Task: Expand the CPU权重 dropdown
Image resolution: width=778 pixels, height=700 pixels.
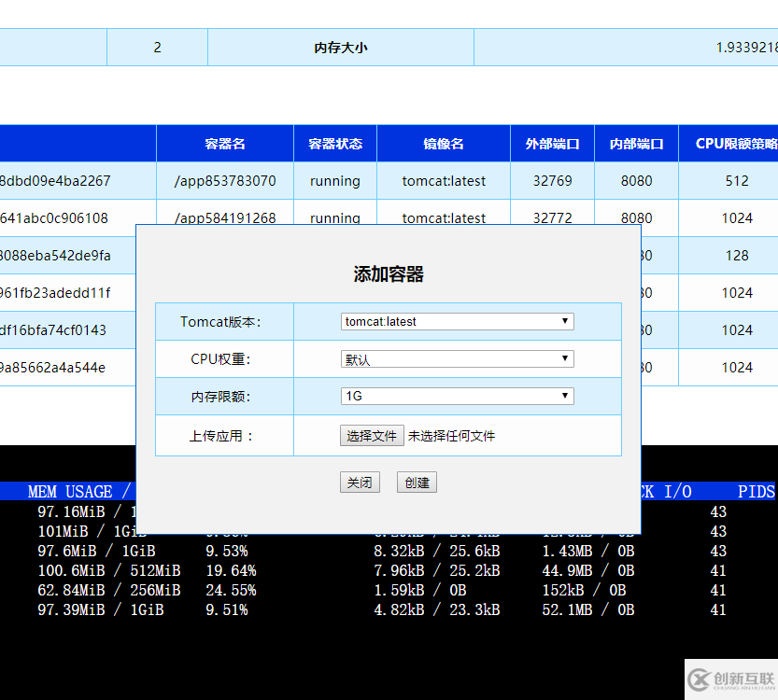Action: pyautogui.click(x=457, y=359)
